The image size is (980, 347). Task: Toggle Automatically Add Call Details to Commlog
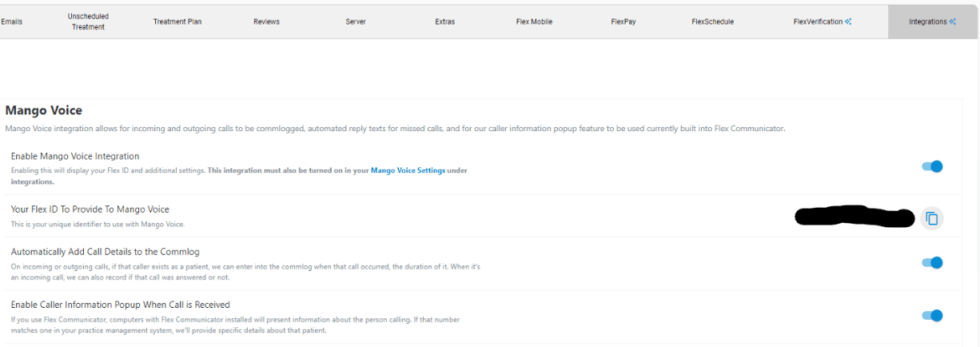click(932, 262)
